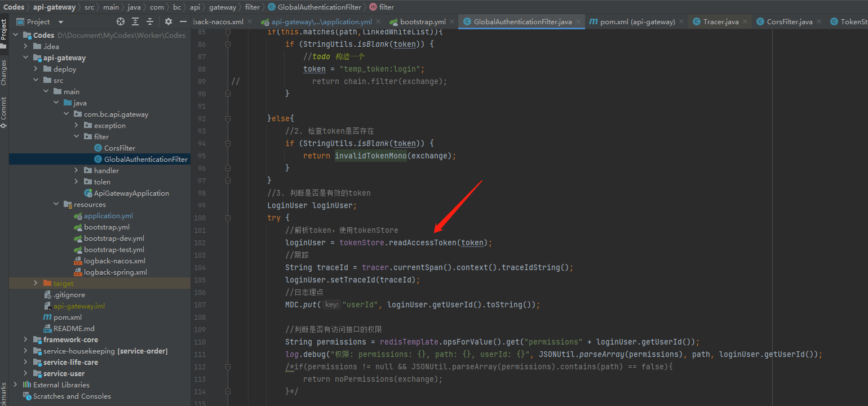Hide the Project panel with the minus icon
This screenshot has height=406, width=868.
click(183, 21)
